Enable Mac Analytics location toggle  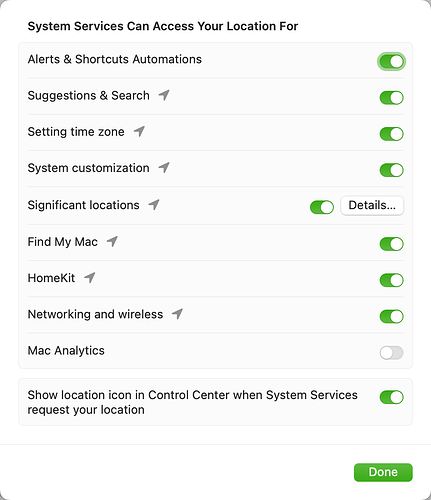[x=391, y=353]
